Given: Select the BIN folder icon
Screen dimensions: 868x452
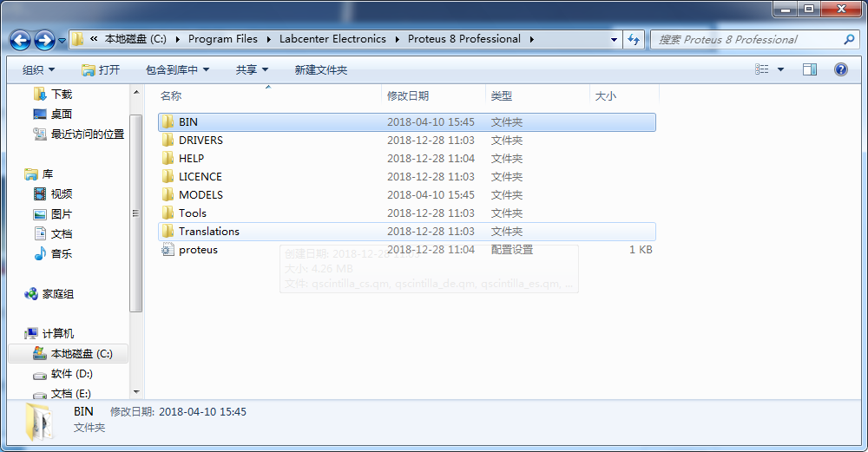Looking at the screenshot, I should (168, 121).
